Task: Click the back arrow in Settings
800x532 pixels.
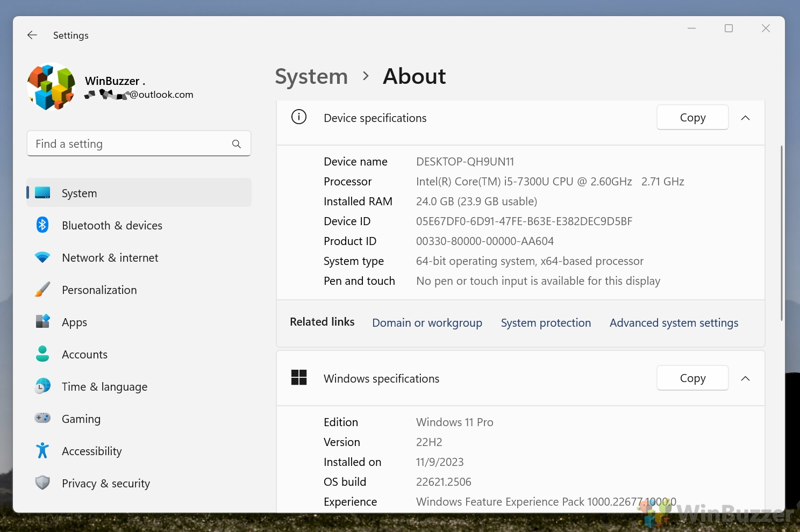Action: 32,35
